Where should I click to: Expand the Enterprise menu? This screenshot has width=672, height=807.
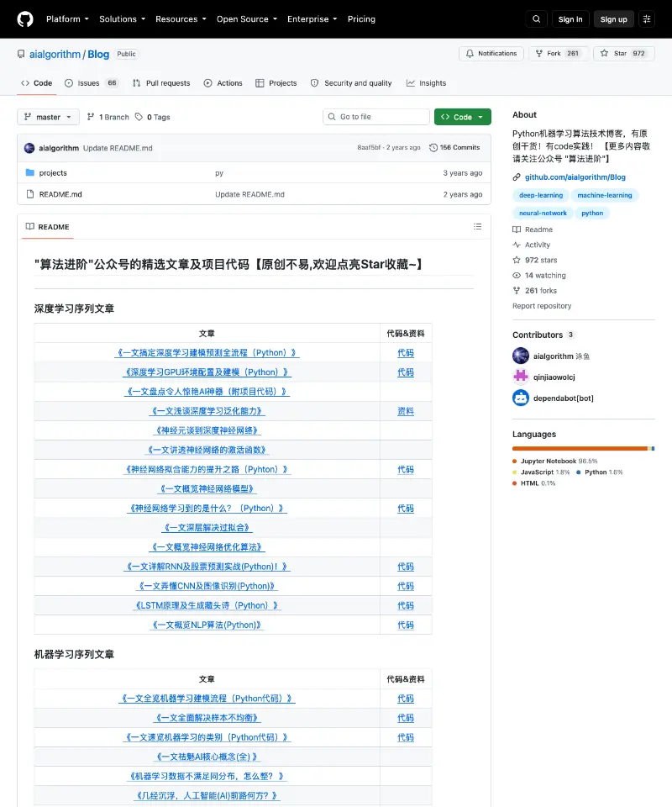coord(312,19)
